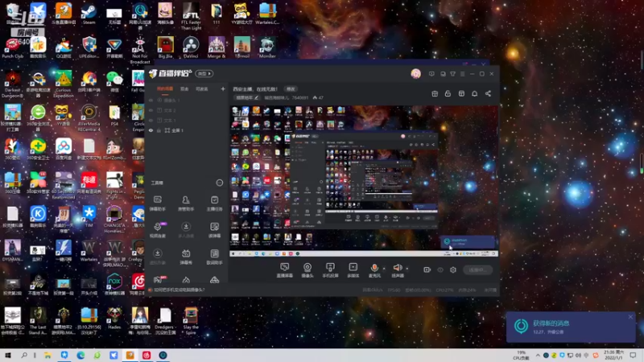The height and width of the screenshot is (362, 644).
Task: Switch to the third scene tab
Action: 202,89
